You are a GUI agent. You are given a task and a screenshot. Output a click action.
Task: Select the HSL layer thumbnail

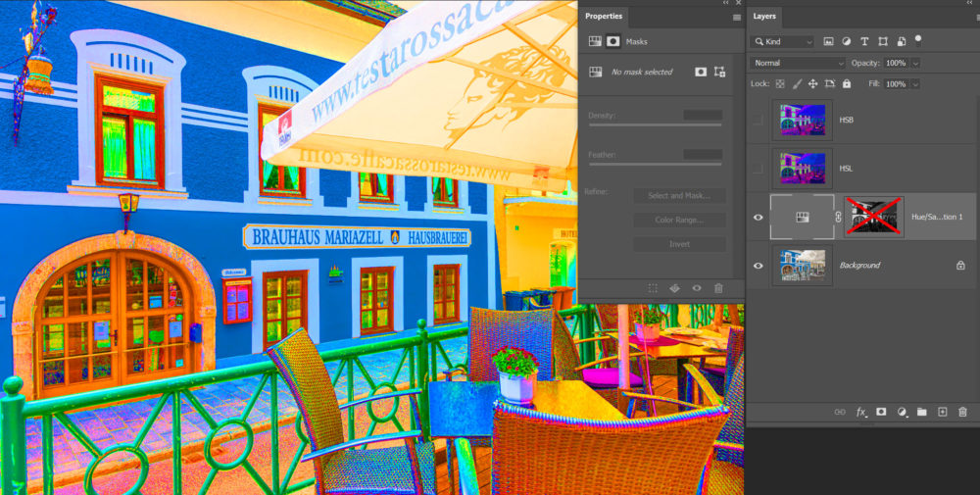click(x=802, y=169)
